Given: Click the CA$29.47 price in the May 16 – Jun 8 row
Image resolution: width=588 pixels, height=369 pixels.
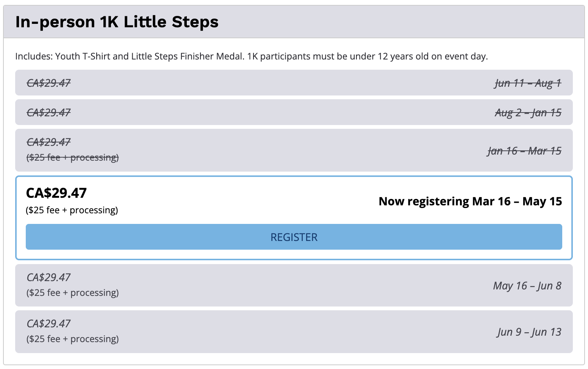Looking at the screenshot, I should [x=48, y=277].
